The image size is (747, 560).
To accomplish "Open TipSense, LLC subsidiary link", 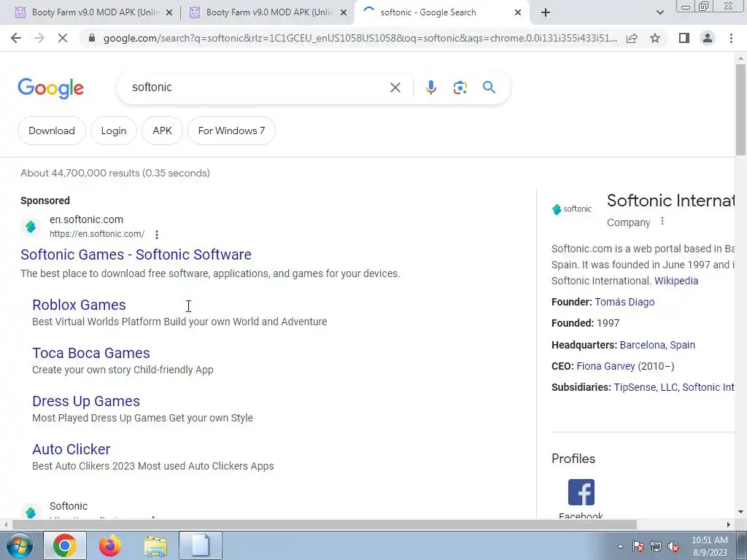I will coord(646,387).
